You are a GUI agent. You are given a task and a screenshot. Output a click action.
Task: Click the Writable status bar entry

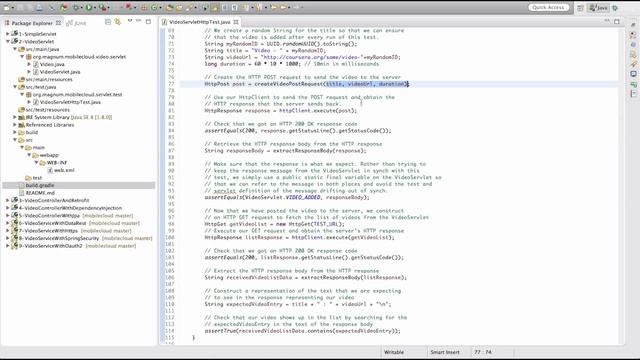(394, 352)
